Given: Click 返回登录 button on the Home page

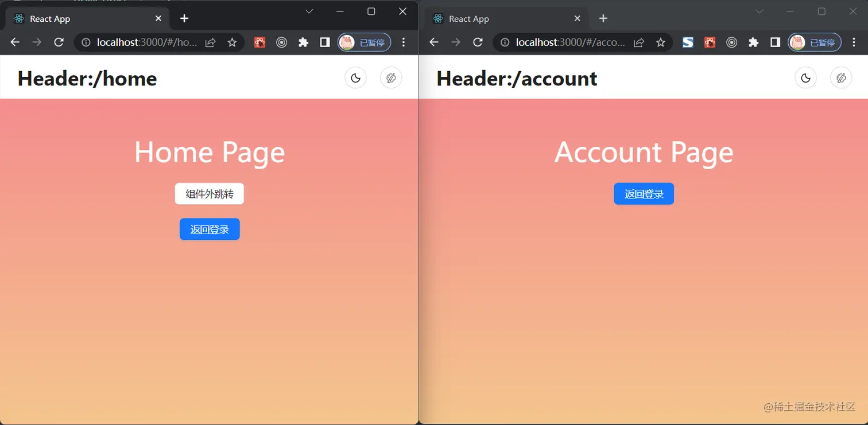Looking at the screenshot, I should (x=210, y=229).
